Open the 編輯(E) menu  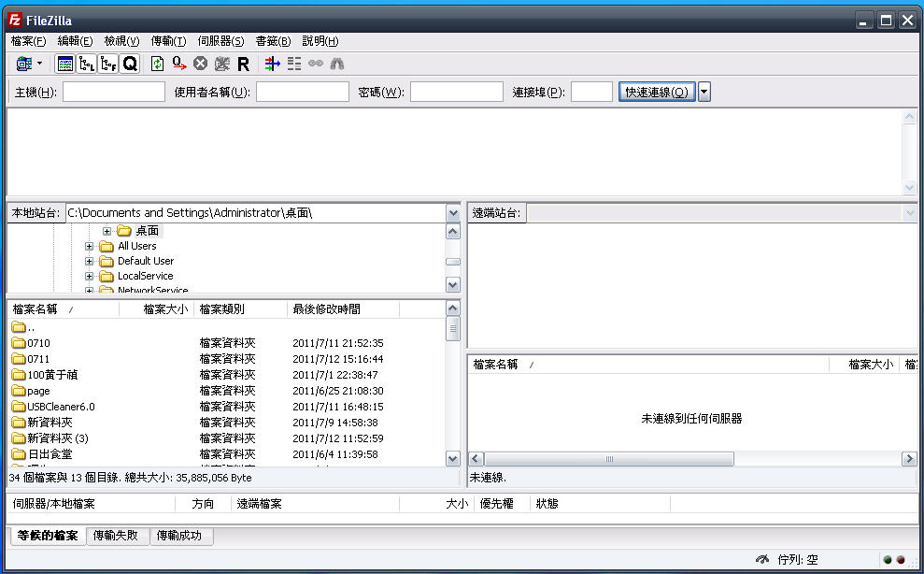[75, 41]
